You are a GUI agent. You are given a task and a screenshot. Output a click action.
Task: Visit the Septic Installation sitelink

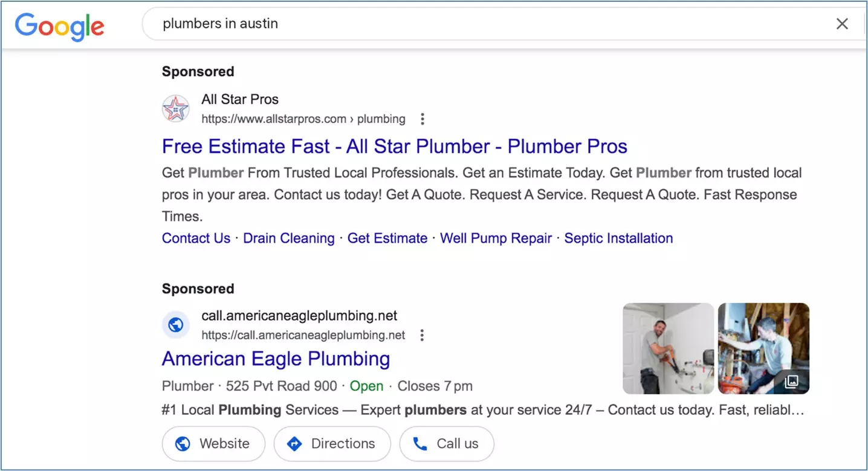[x=618, y=239]
